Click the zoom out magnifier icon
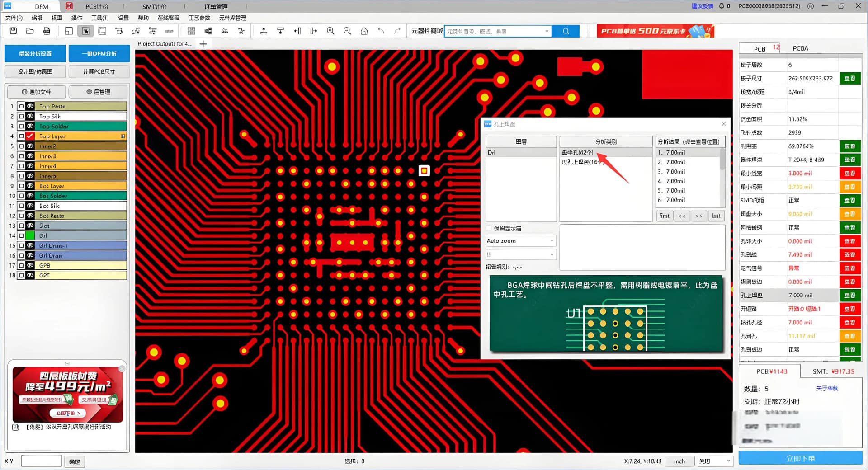 [347, 31]
